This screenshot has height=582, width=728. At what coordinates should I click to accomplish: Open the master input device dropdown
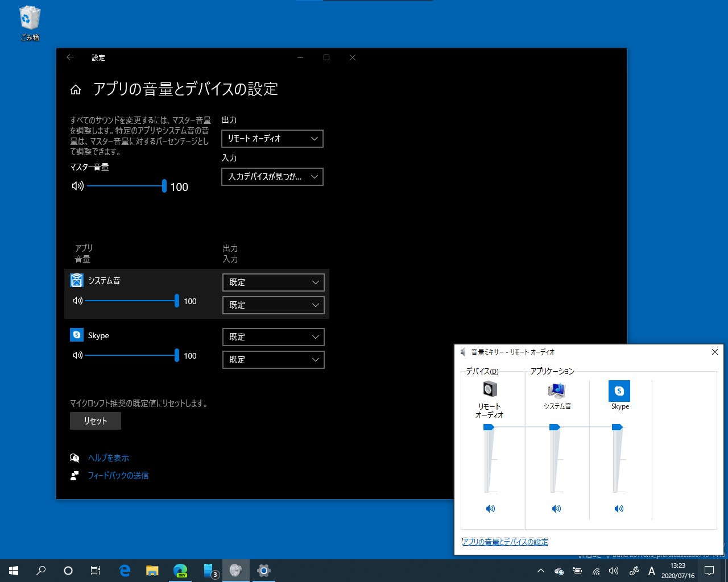point(272,177)
